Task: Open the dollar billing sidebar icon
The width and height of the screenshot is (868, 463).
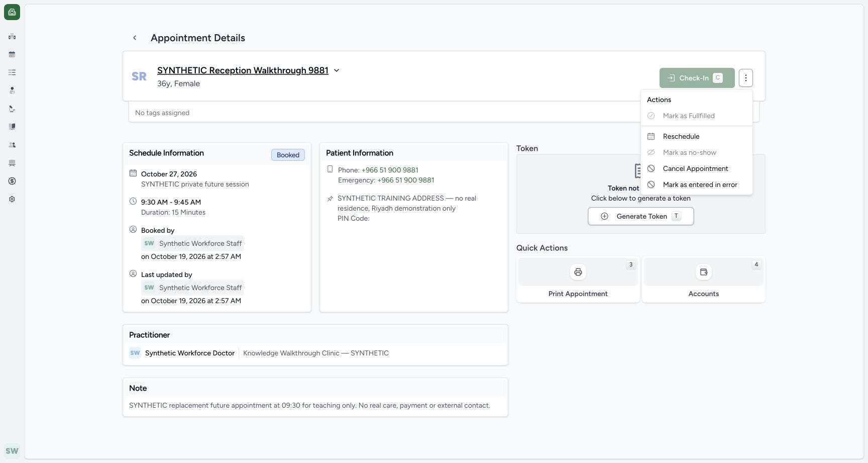Action: (12, 181)
